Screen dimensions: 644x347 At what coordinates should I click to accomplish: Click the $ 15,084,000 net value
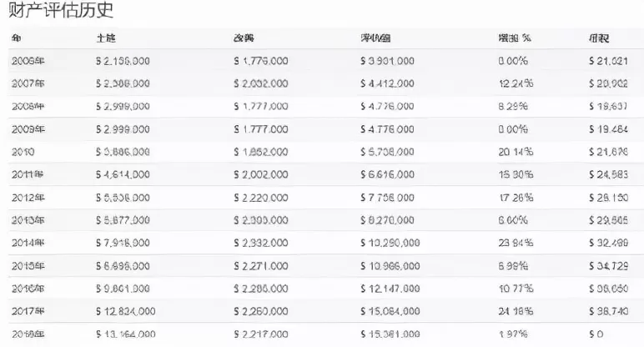pyautogui.click(x=390, y=311)
